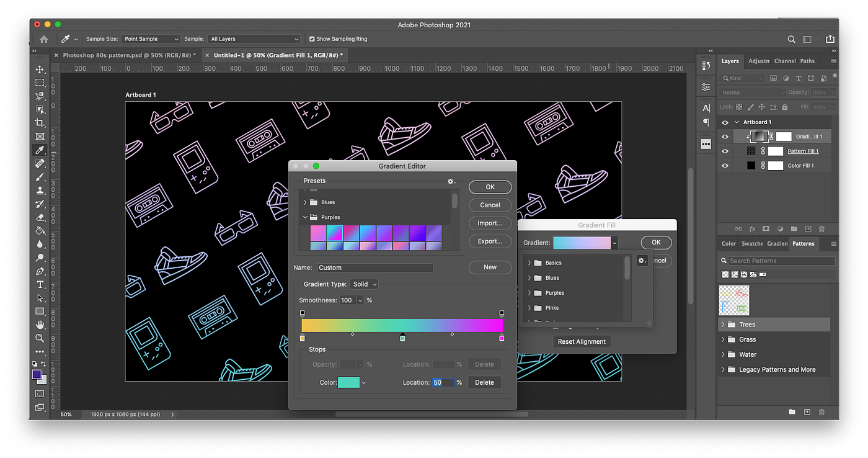Expand Blues folder in Gradient Editor presets
Viewport: 868px width, 458px height.
[305, 202]
